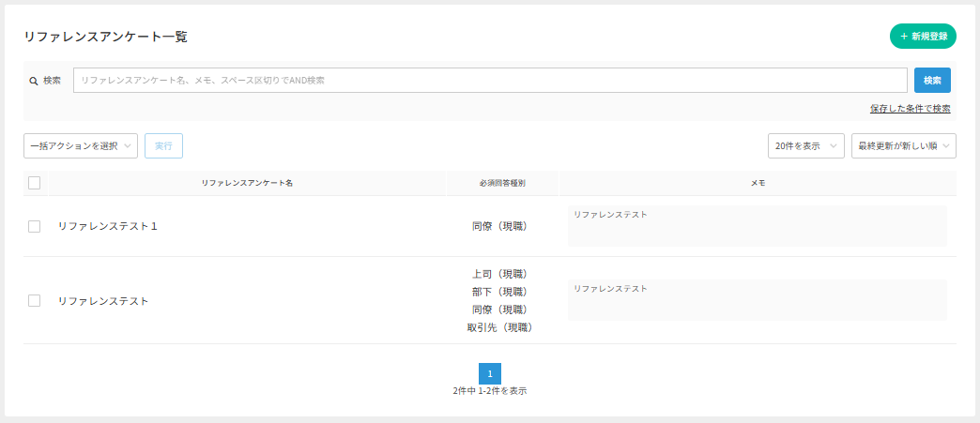Click the memo box of リファレンステスト１
The width and height of the screenshot is (980, 423).
point(757,226)
